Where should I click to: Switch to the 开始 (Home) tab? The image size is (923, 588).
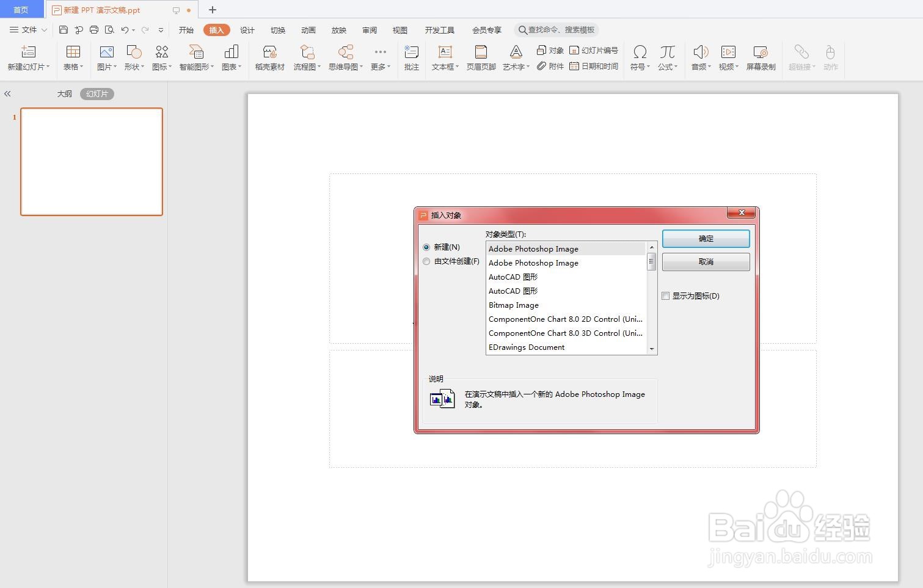pos(186,30)
